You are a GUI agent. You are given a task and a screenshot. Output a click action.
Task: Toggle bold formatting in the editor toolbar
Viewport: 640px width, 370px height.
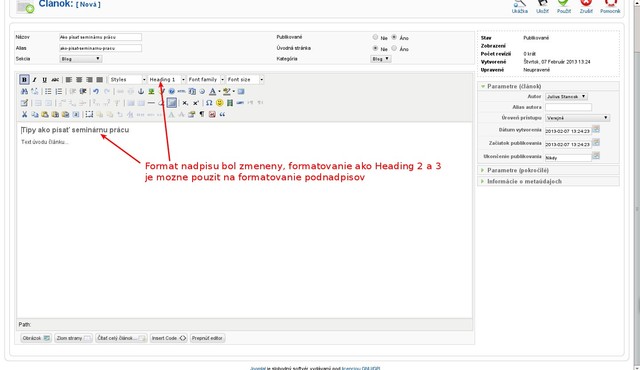tap(24, 80)
